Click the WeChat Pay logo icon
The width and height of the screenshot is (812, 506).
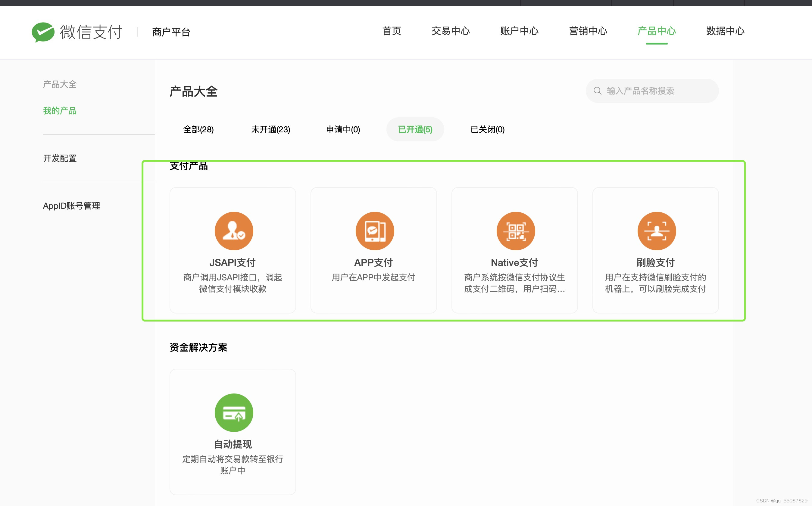pyautogui.click(x=43, y=32)
